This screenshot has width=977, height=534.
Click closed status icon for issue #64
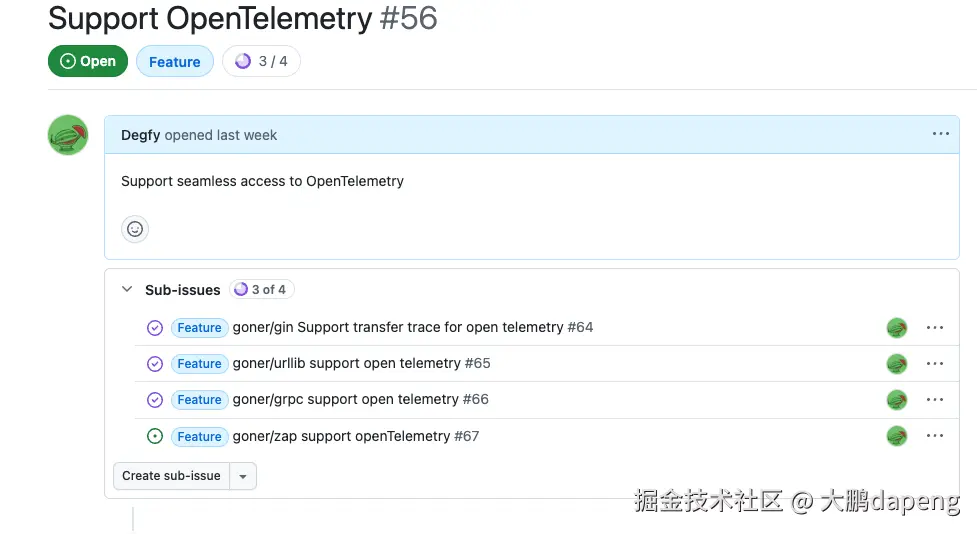pyautogui.click(x=155, y=328)
